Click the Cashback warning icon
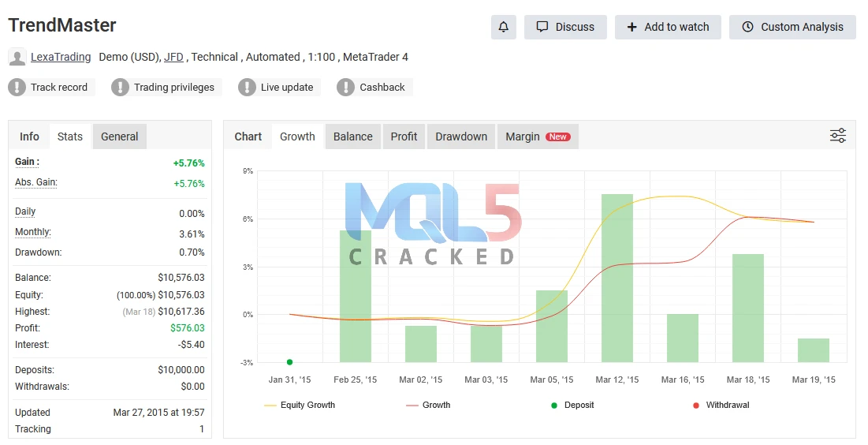Screen dimensions: 868x445 [x=345, y=88]
